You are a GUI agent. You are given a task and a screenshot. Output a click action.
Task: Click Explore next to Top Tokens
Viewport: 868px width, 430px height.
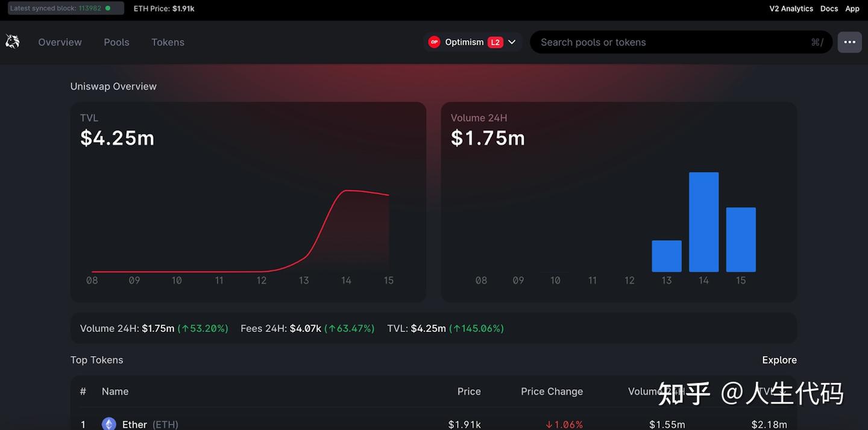(779, 360)
